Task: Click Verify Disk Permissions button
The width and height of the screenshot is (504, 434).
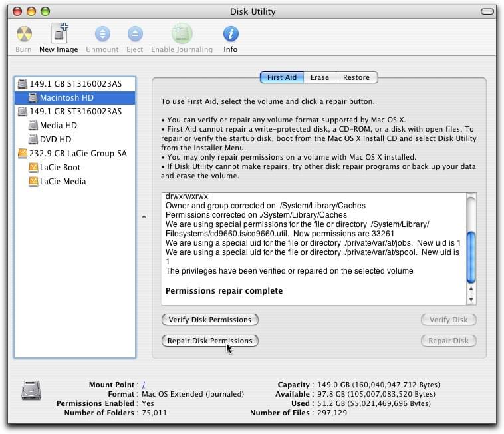Action: [x=210, y=320]
